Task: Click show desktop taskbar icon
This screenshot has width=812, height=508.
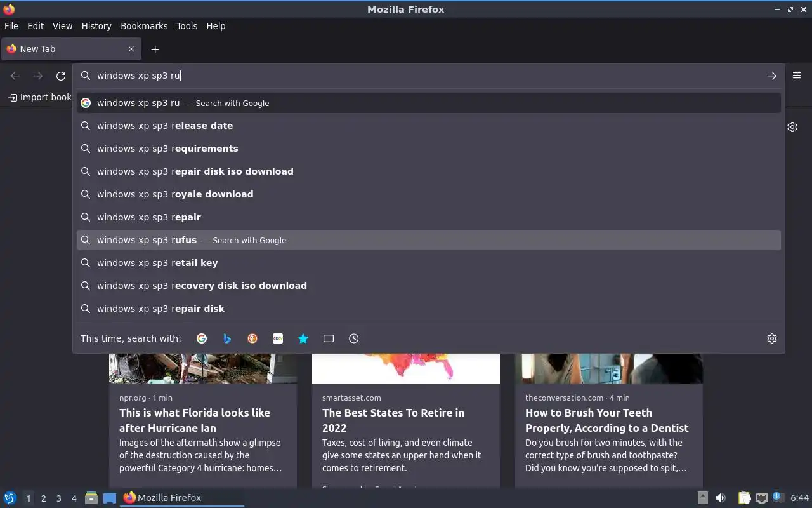Action: [110, 498]
